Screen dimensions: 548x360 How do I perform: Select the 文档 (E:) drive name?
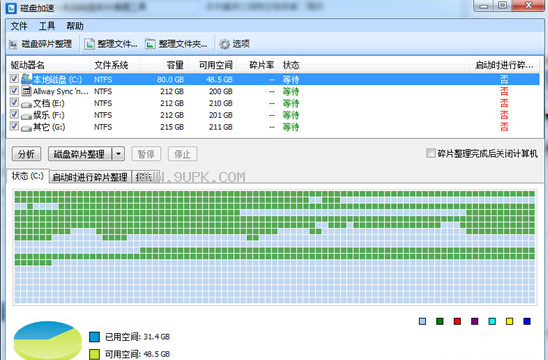click(x=49, y=103)
